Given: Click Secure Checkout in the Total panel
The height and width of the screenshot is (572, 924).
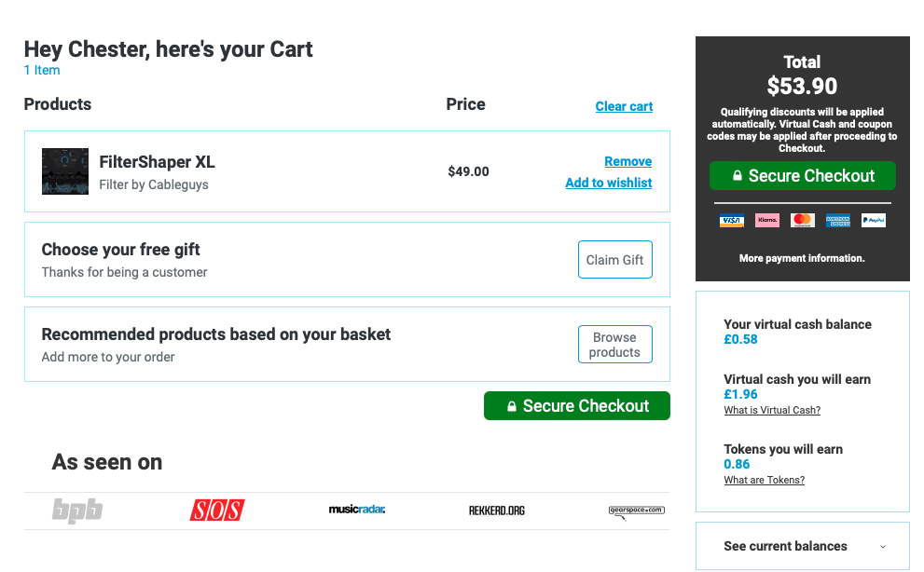Looking at the screenshot, I should (x=803, y=175).
